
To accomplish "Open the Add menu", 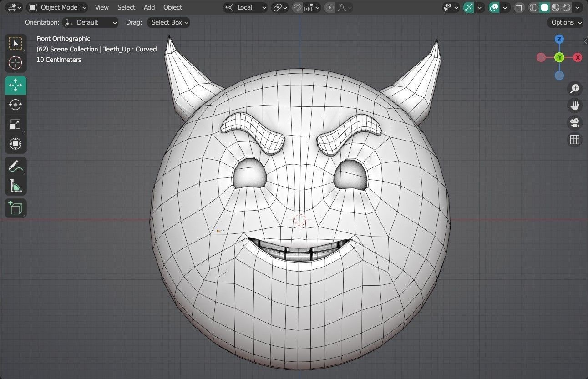I will click(x=149, y=7).
